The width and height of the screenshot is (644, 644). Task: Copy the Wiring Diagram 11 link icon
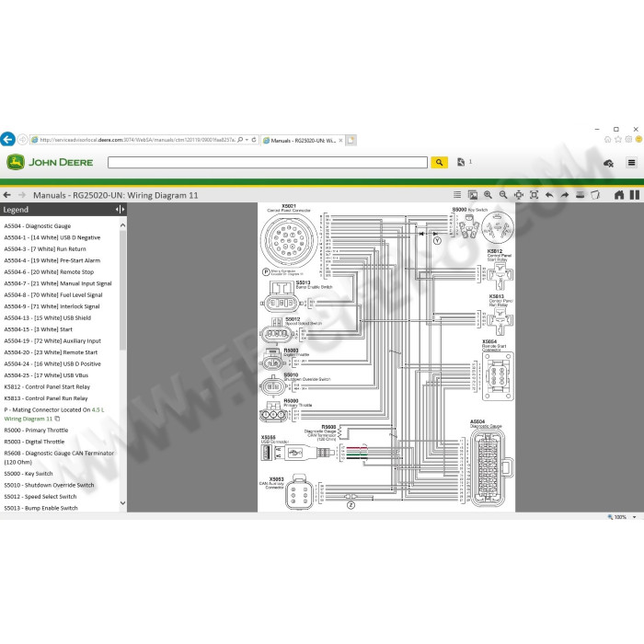pos(57,419)
